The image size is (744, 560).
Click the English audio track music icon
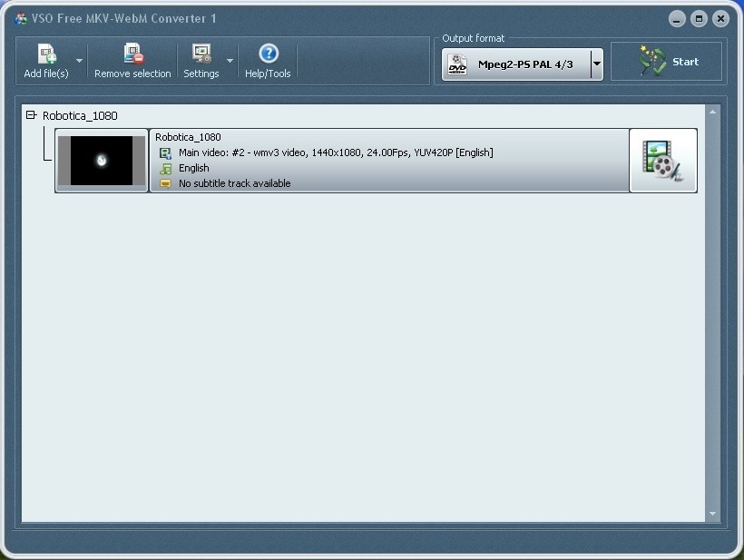coord(166,169)
